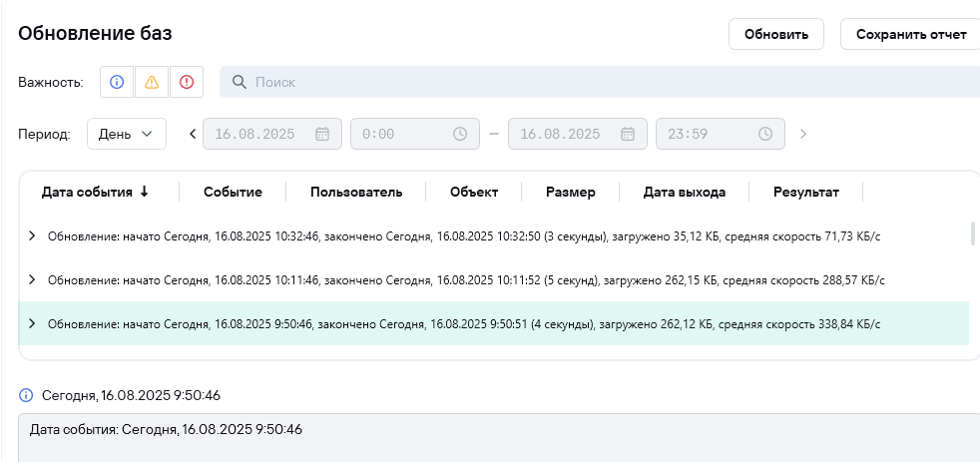The image size is (980, 462).
Task: Expand the 10:32:46 update entry
Action: point(32,235)
